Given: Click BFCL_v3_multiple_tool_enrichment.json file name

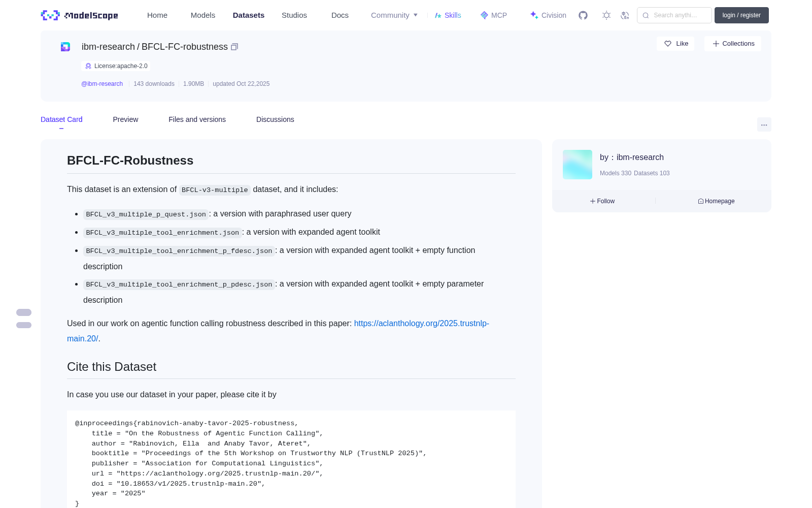Looking at the screenshot, I should point(162,233).
